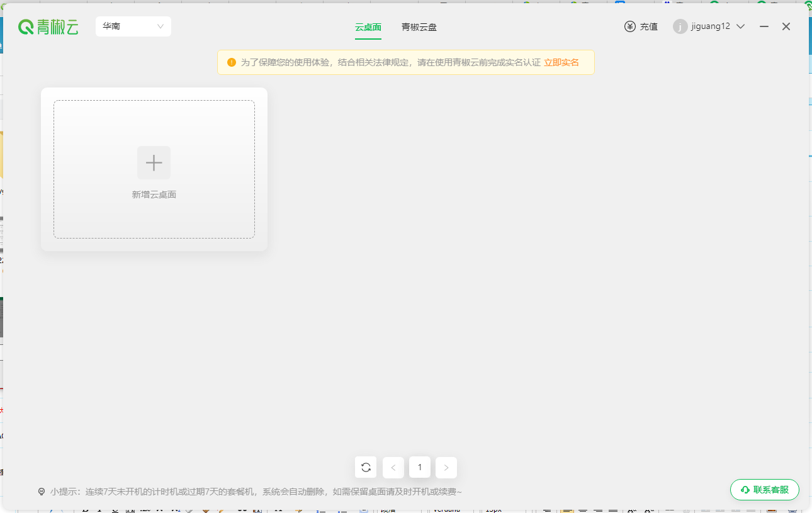Click the 青椒云 logo
This screenshot has width=812, height=513.
48,26
